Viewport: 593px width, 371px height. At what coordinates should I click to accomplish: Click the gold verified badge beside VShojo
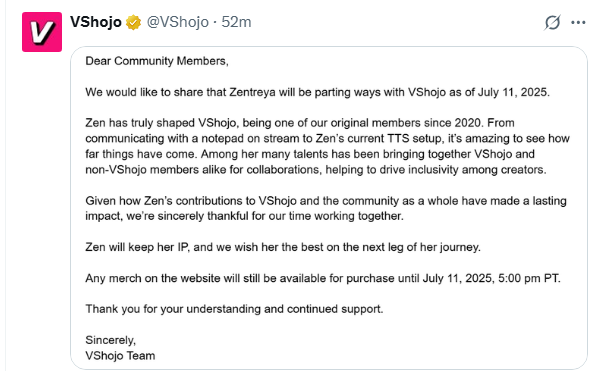(133, 22)
